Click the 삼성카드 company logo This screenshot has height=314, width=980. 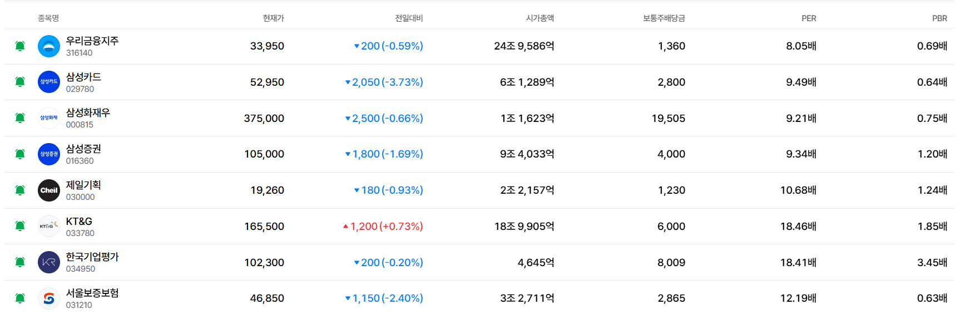click(49, 82)
